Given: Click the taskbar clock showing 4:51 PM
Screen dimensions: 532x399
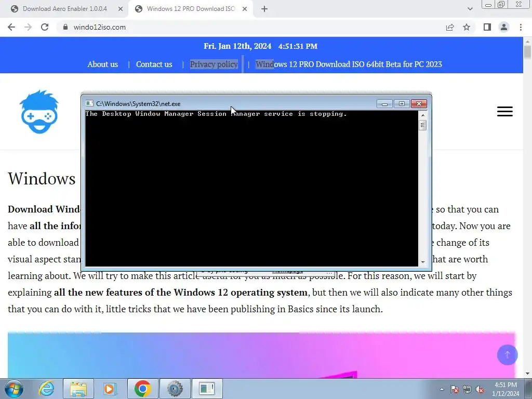Looking at the screenshot, I should (506, 389).
